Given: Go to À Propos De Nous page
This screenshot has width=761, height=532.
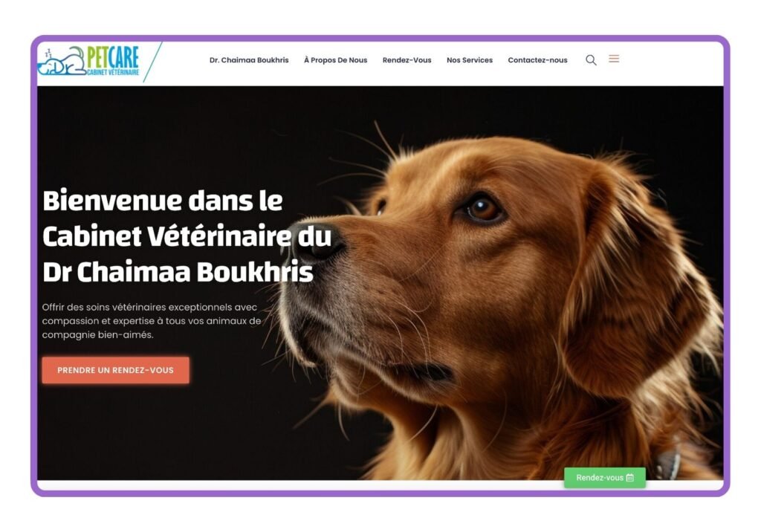Looking at the screenshot, I should (335, 60).
